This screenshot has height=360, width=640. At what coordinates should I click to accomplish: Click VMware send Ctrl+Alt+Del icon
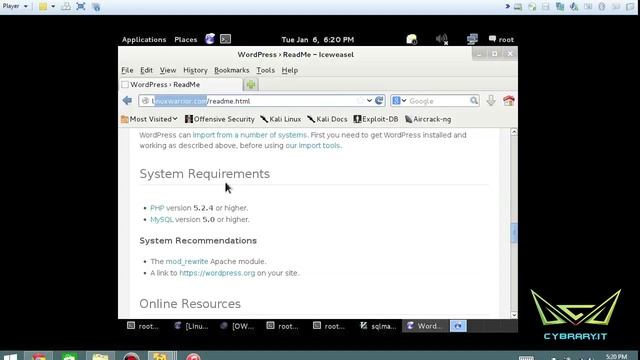(x=66, y=7)
